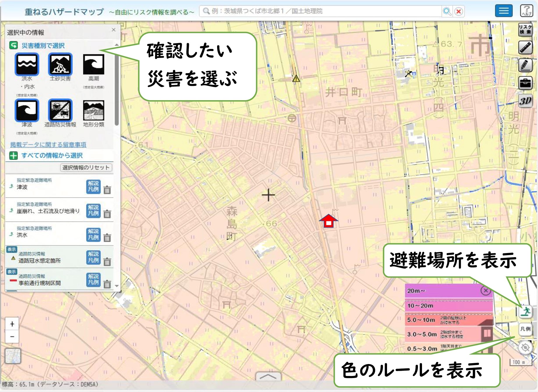
Task: Toggle 表示 for 事前通行規制区間 layer
Action: click(12, 272)
